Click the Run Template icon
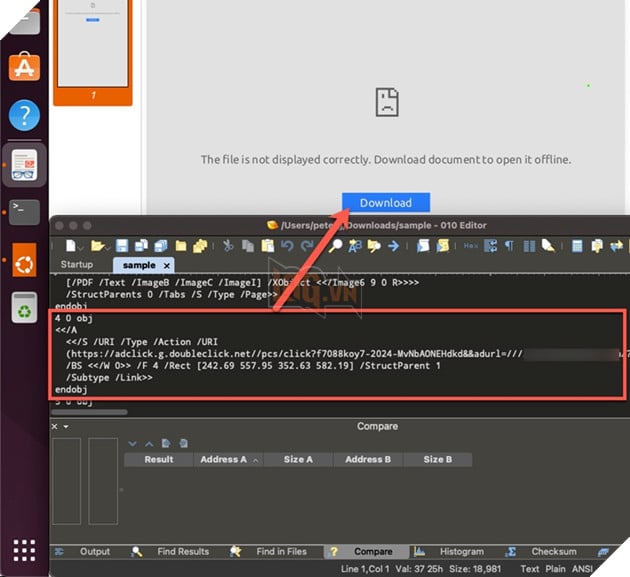Image resolution: width=630 pixels, height=577 pixels. point(442,246)
